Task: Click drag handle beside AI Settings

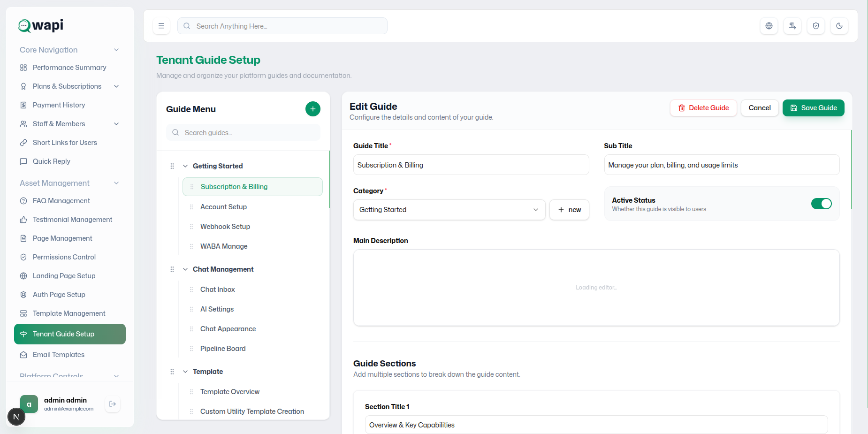Action: [x=191, y=309]
